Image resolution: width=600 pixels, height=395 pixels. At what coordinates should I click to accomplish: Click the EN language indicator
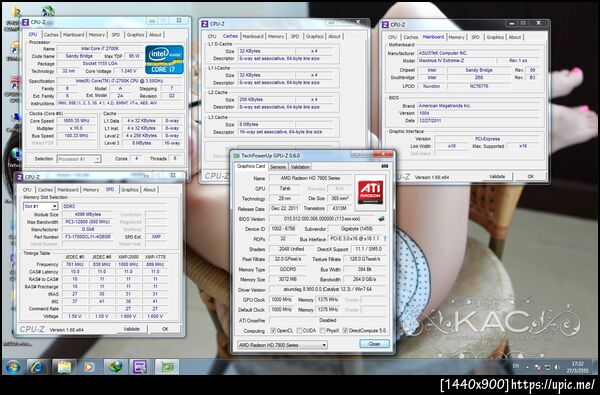point(516,366)
